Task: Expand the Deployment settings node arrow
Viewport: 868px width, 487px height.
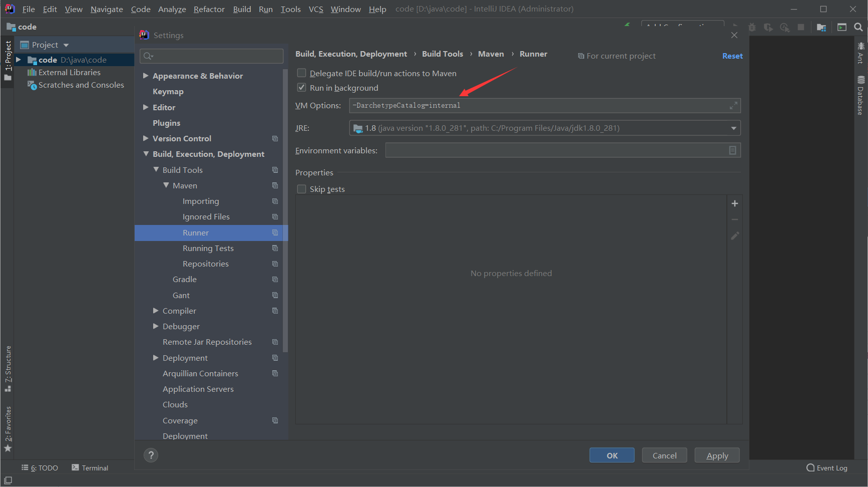Action: 156,358
